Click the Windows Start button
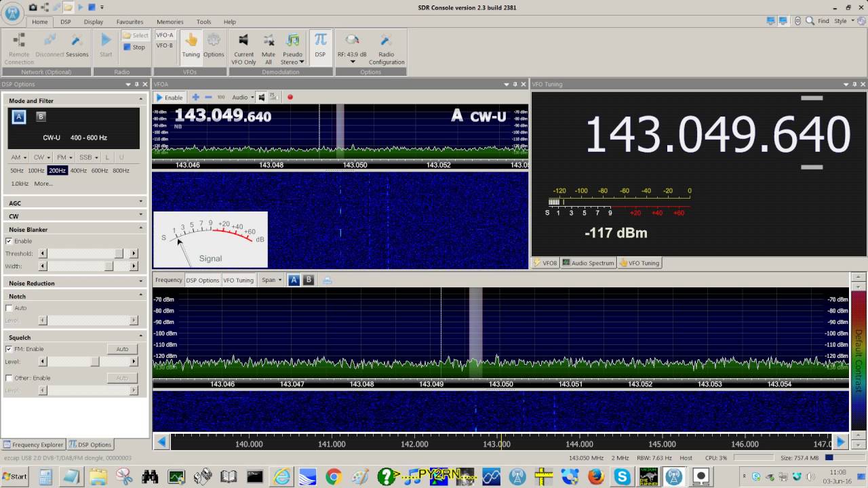868x488 pixels. 15,477
